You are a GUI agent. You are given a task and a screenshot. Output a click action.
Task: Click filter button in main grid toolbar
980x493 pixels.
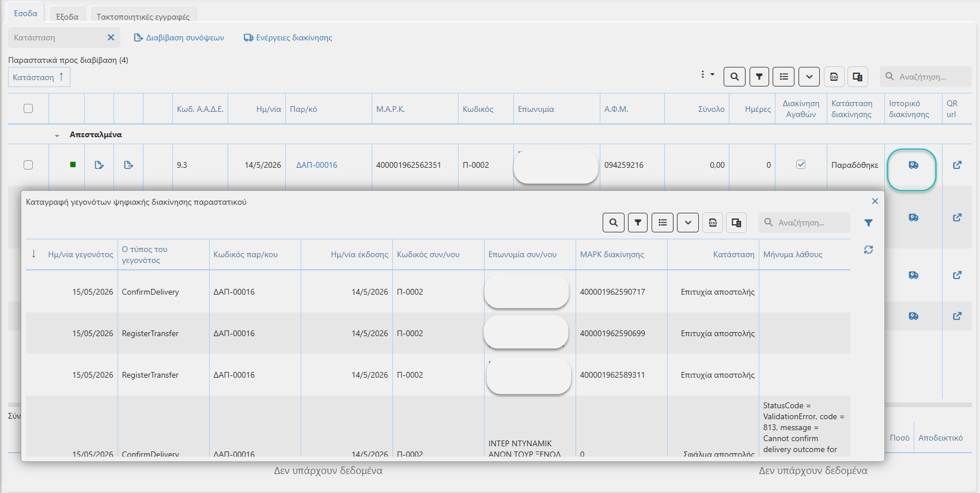(x=759, y=77)
